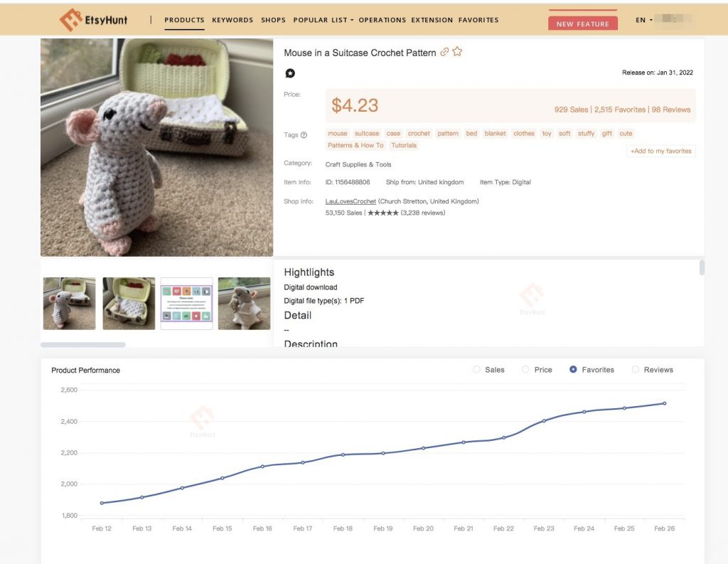Screen dimensions: 728x564
Task: Select the 'crochet' tag chip
Action: 419,133
